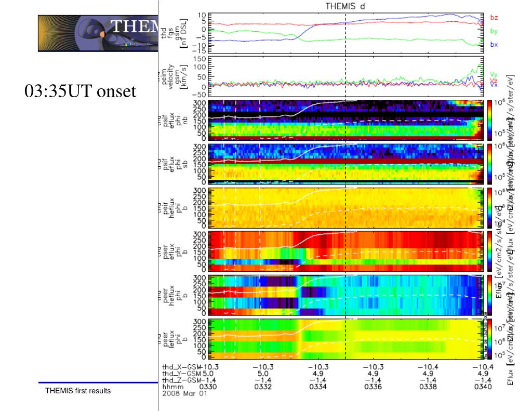Viewport: 532px width, 411px height.
Task: Click the blue 'bx' legend label
Action: [x=494, y=45]
